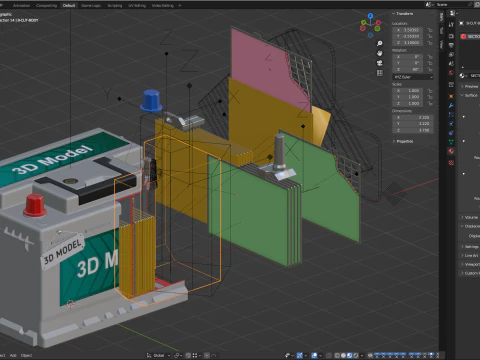
Task: Open the Global transform orientation dropdown
Action: 159,355
